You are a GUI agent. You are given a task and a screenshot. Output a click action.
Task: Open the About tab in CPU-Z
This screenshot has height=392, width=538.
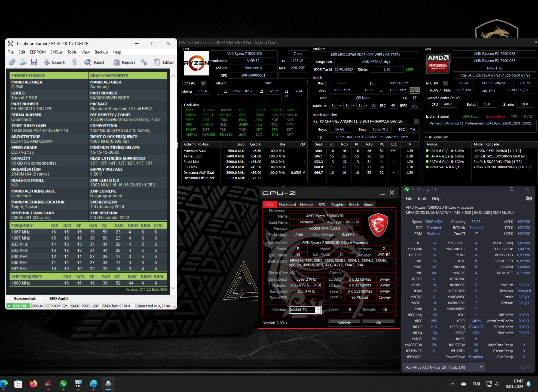coord(369,205)
